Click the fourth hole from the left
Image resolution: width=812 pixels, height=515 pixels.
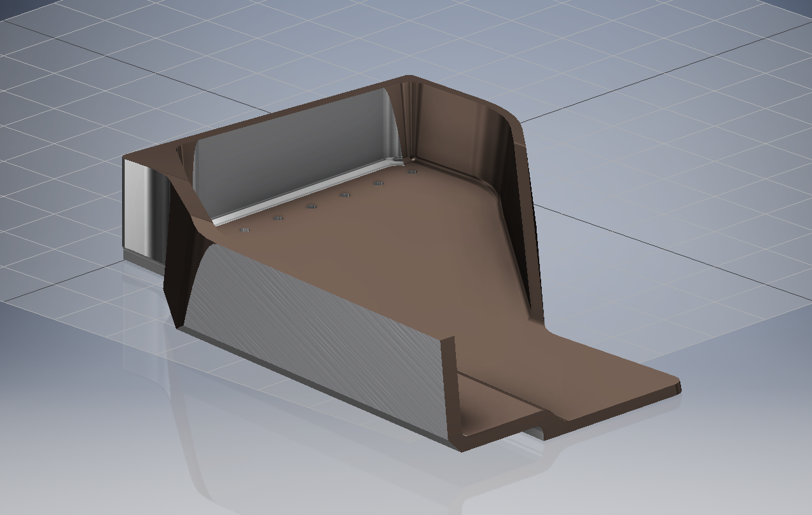(345, 195)
